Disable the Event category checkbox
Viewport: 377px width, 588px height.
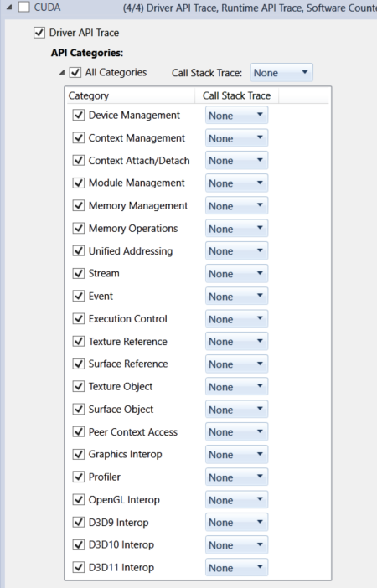tap(78, 297)
